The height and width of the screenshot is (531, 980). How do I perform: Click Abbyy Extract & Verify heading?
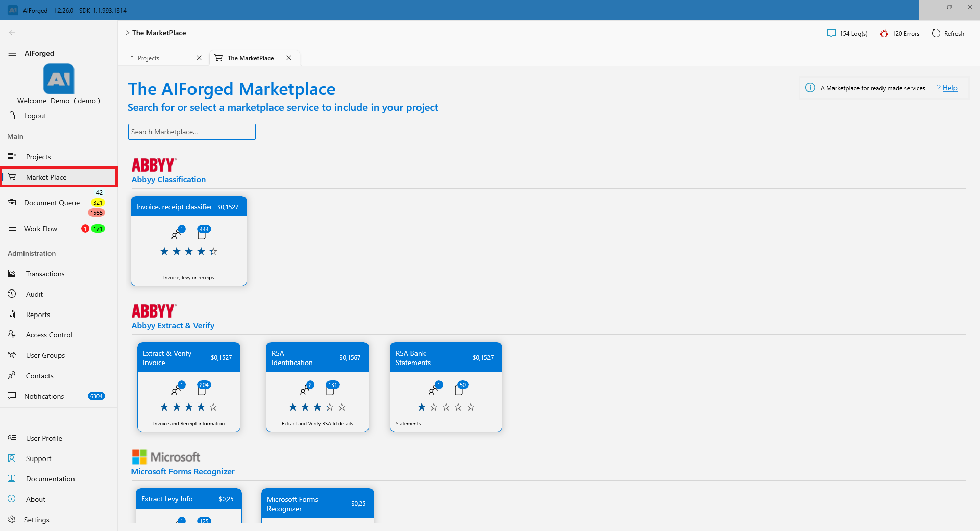tap(173, 326)
